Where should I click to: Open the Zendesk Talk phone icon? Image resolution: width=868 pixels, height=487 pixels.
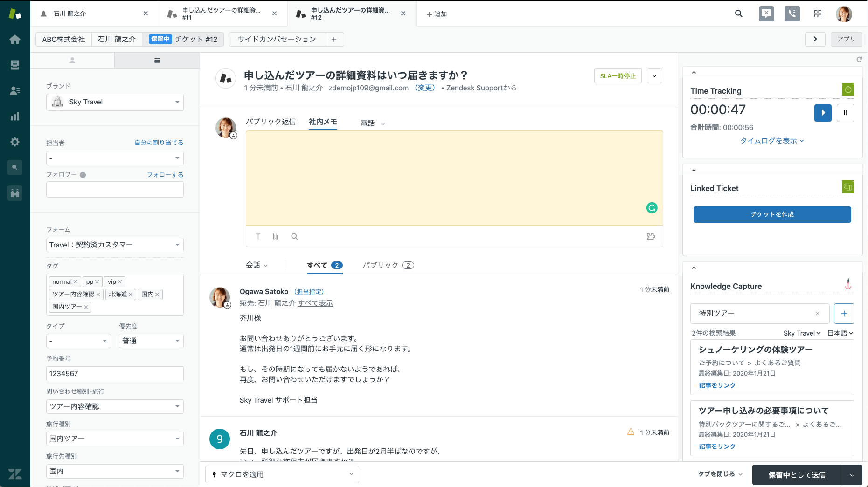pos(792,14)
